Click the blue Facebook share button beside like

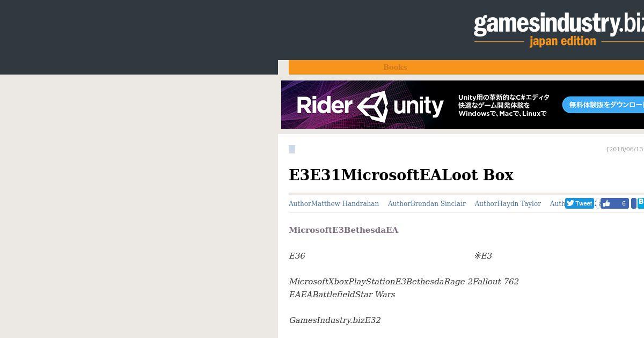click(x=633, y=203)
